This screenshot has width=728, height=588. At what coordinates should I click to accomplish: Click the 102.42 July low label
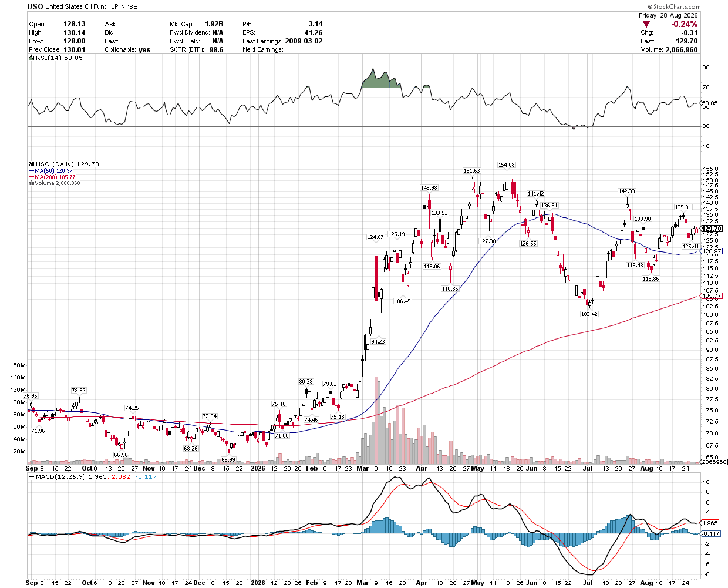(x=589, y=314)
